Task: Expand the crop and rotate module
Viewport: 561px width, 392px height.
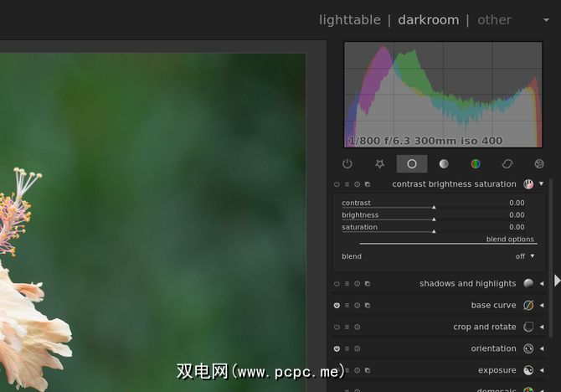Action: [x=542, y=327]
